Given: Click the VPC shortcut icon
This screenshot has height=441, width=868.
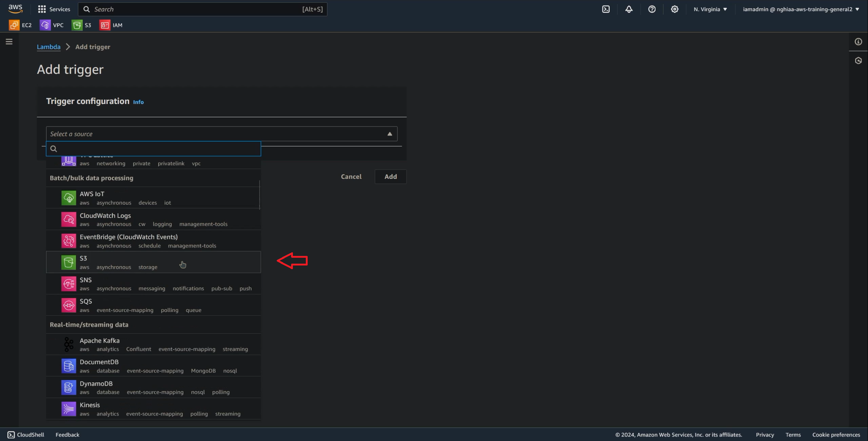Looking at the screenshot, I should click(x=45, y=25).
